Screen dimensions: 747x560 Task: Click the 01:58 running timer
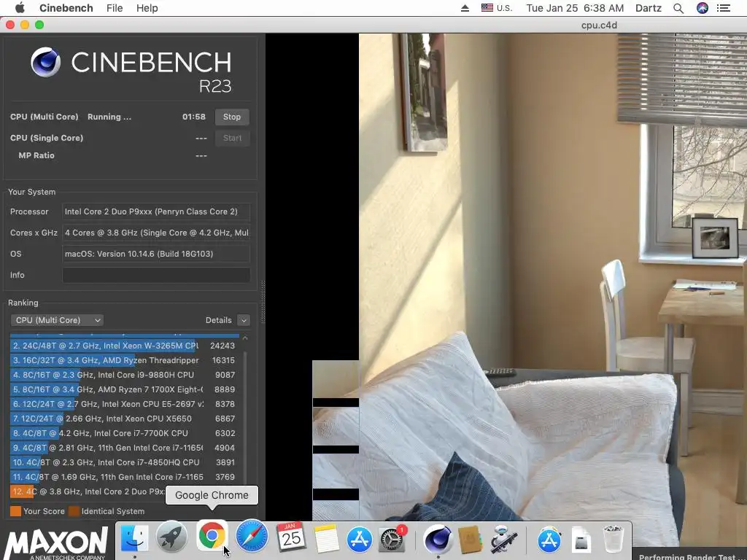[x=194, y=117]
